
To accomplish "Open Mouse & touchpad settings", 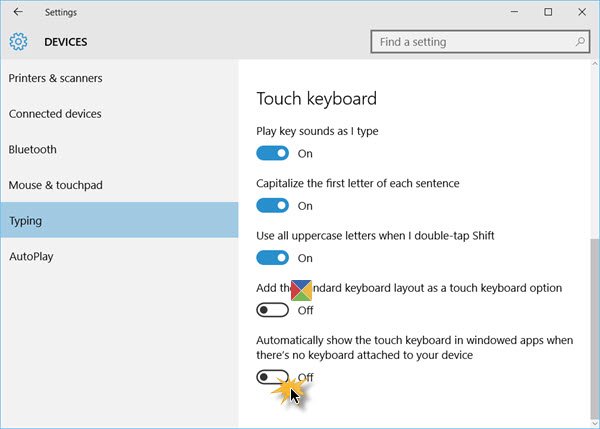I will tap(56, 185).
